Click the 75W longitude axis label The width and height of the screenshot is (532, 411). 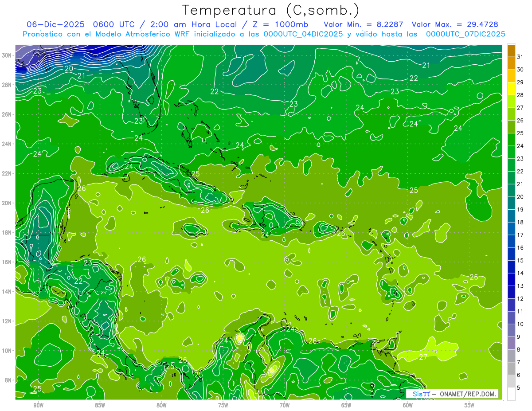(x=223, y=405)
